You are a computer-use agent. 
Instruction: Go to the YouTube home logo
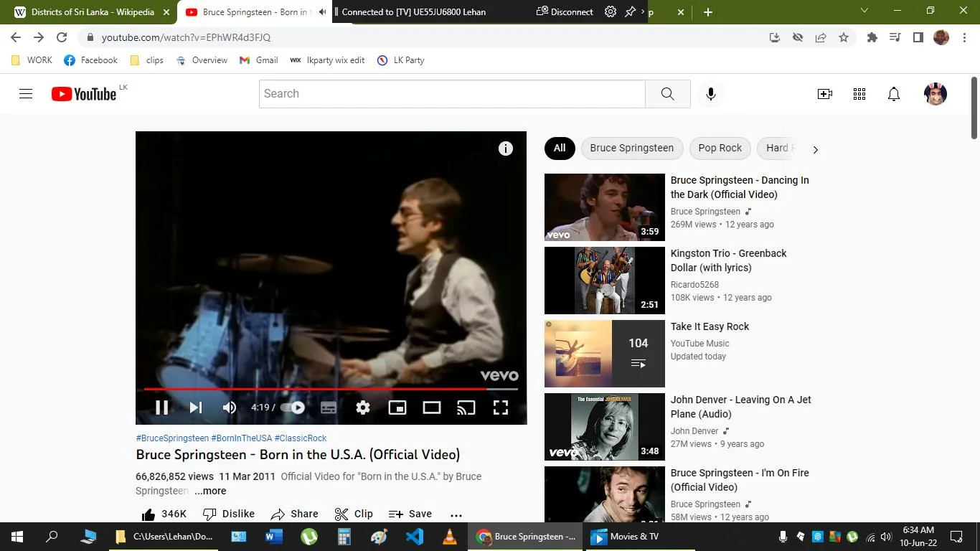(84, 94)
